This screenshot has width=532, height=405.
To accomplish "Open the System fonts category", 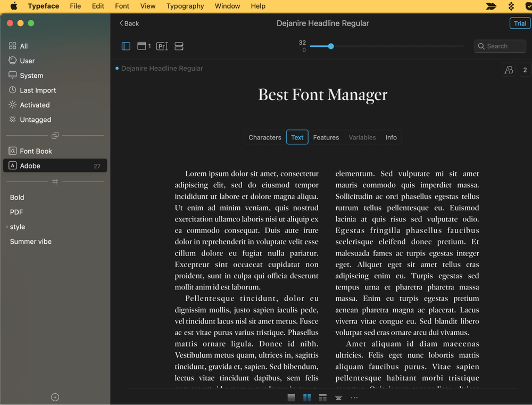I will point(55,76).
